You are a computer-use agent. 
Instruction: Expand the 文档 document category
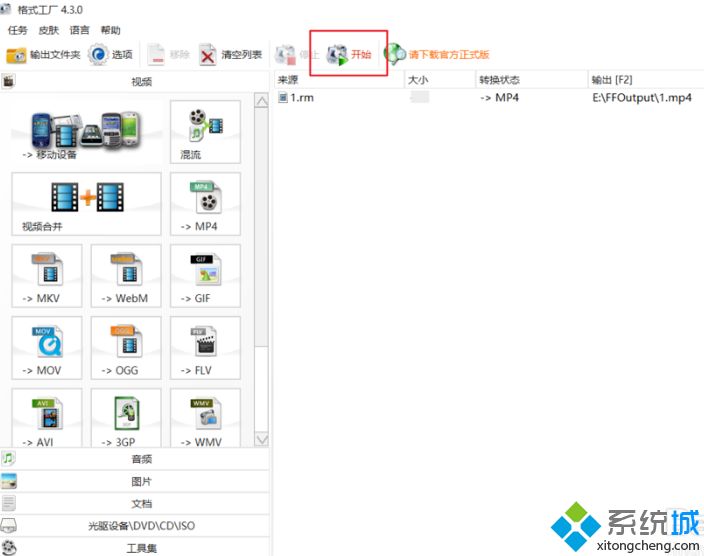135,503
